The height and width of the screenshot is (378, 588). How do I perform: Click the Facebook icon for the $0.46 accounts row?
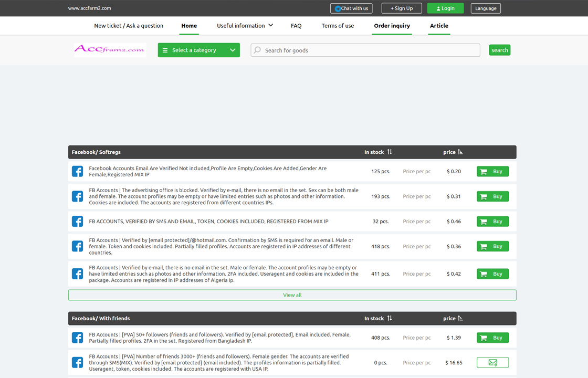77,221
